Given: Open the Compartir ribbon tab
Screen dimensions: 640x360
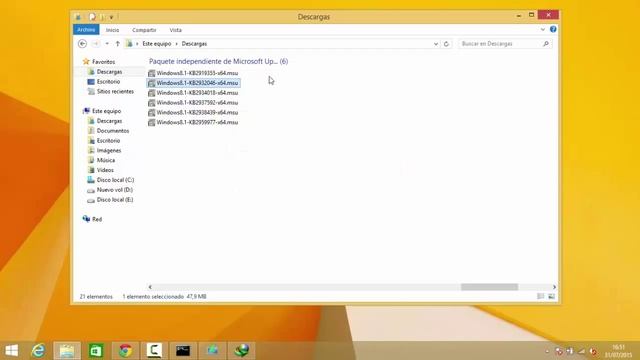Looking at the screenshot, I should (144, 30).
